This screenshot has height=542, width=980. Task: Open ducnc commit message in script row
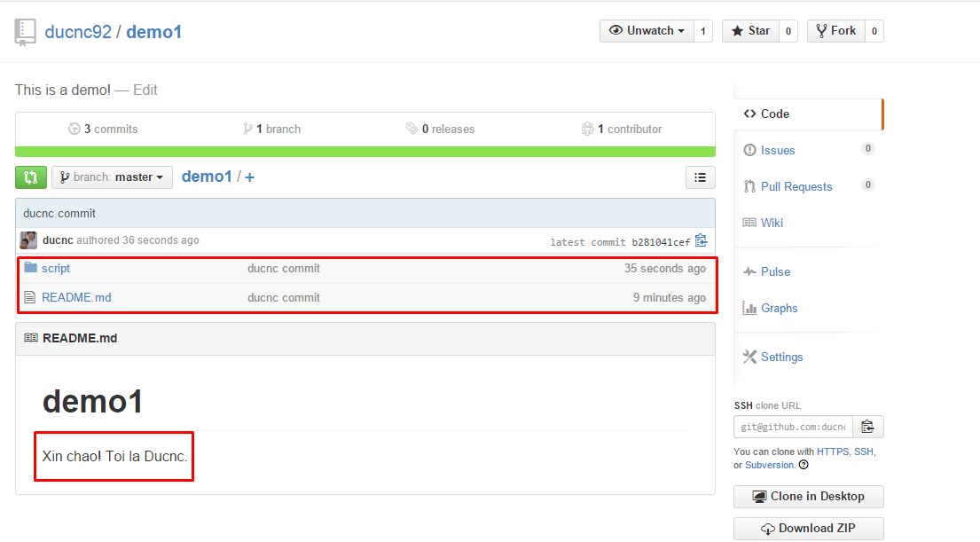click(x=283, y=268)
